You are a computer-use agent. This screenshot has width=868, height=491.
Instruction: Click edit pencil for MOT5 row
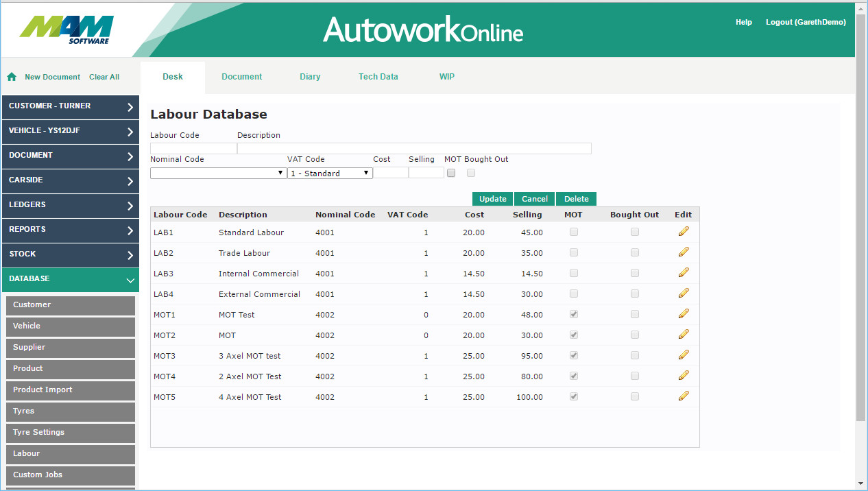[683, 396]
